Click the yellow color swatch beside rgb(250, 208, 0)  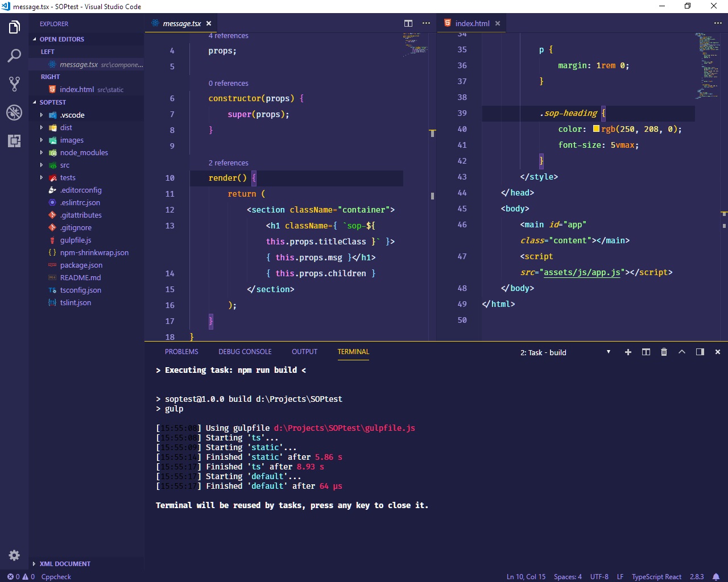[x=595, y=129]
